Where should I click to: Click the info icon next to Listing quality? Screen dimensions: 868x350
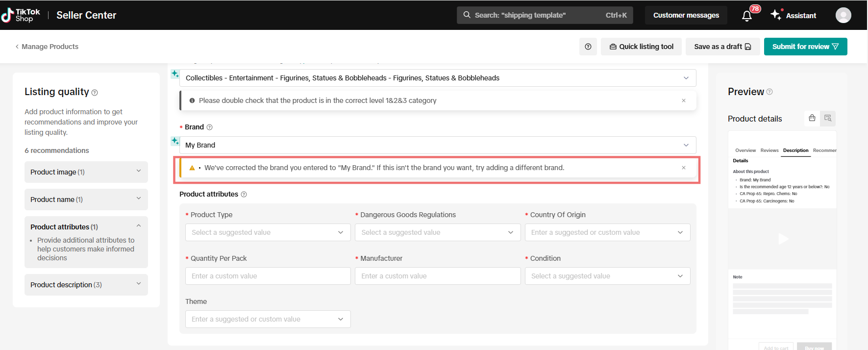click(95, 93)
